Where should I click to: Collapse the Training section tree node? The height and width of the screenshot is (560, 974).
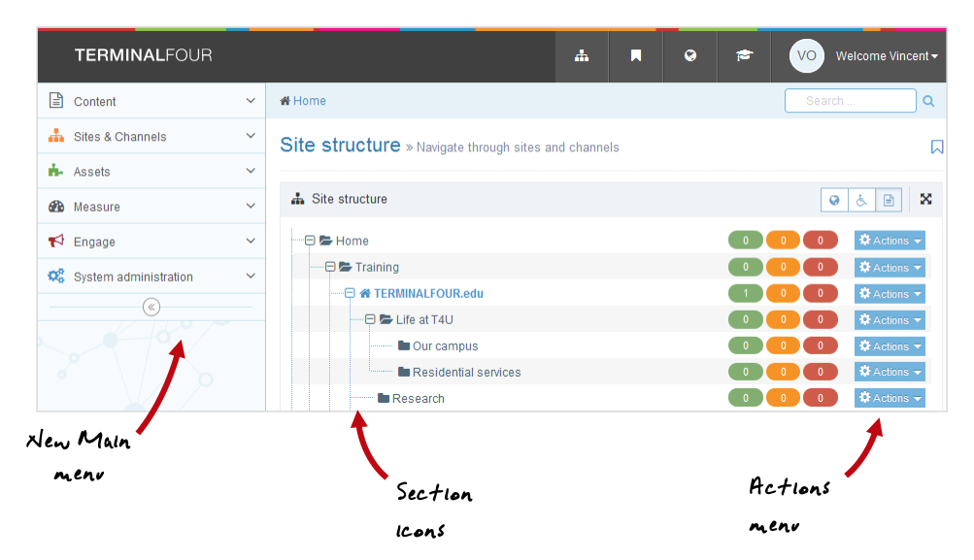[x=330, y=267]
